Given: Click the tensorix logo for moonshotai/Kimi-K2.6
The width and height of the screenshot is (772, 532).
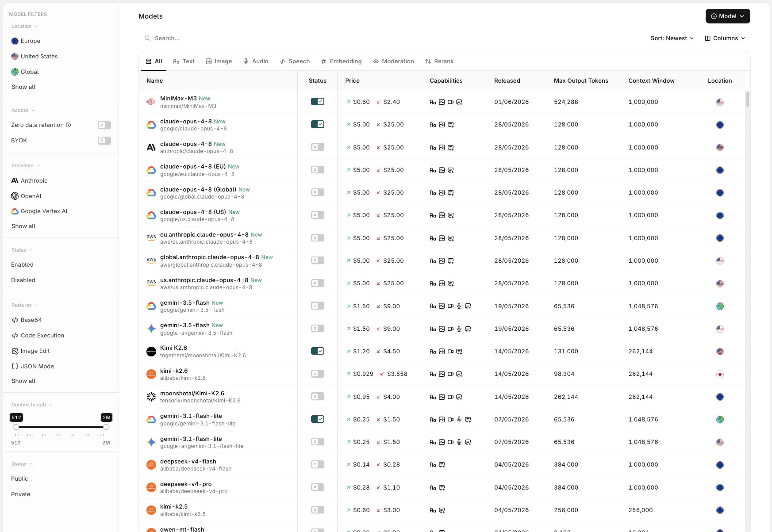Looking at the screenshot, I should [151, 397].
